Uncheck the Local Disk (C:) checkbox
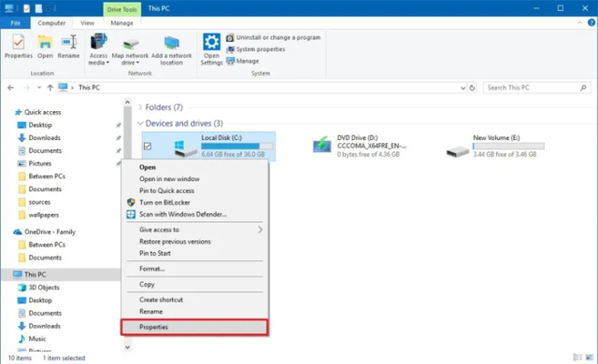The width and height of the screenshot is (598, 364). (x=148, y=146)
